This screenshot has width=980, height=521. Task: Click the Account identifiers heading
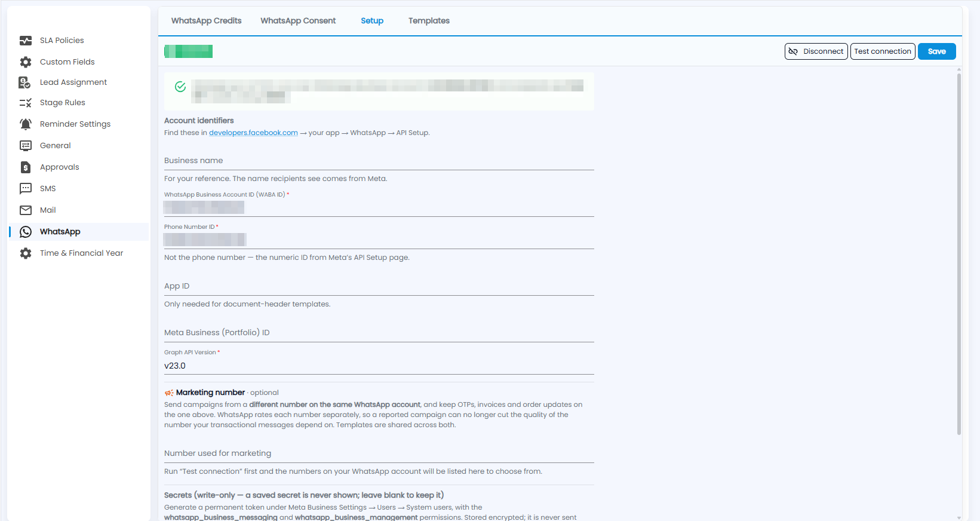click(x=199, y=121)
